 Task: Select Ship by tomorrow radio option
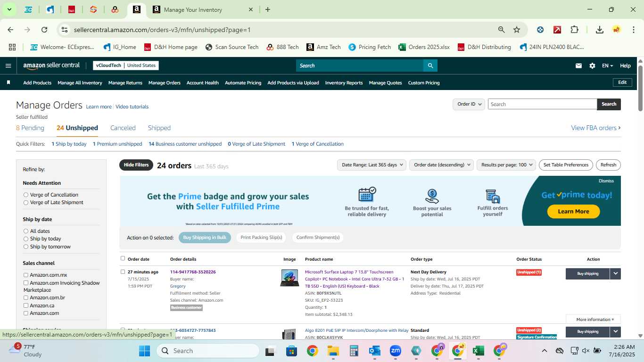point(26,247)
